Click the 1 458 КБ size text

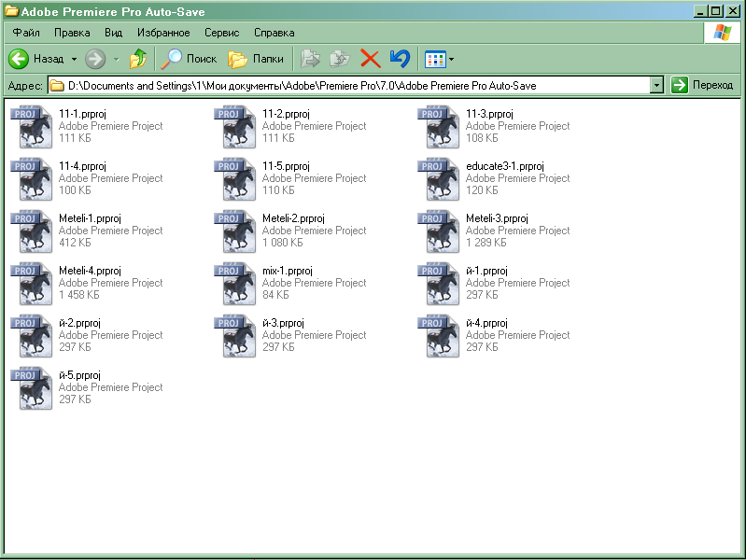click(79, 295)
